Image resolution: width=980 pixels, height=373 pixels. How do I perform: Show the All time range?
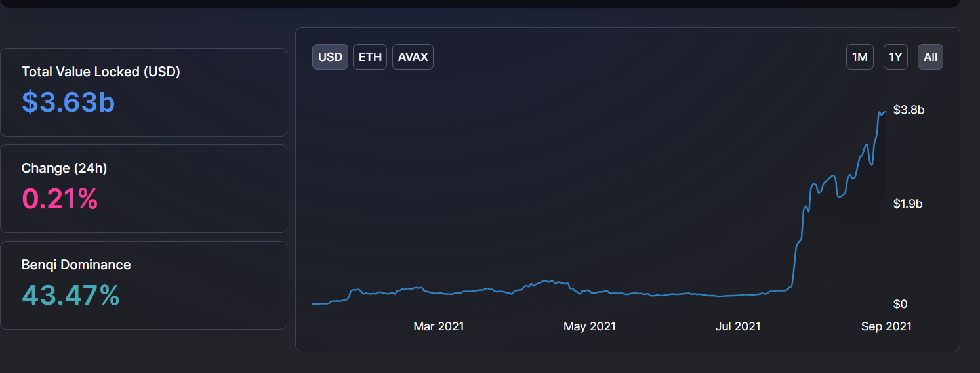[x=930, y=57]
